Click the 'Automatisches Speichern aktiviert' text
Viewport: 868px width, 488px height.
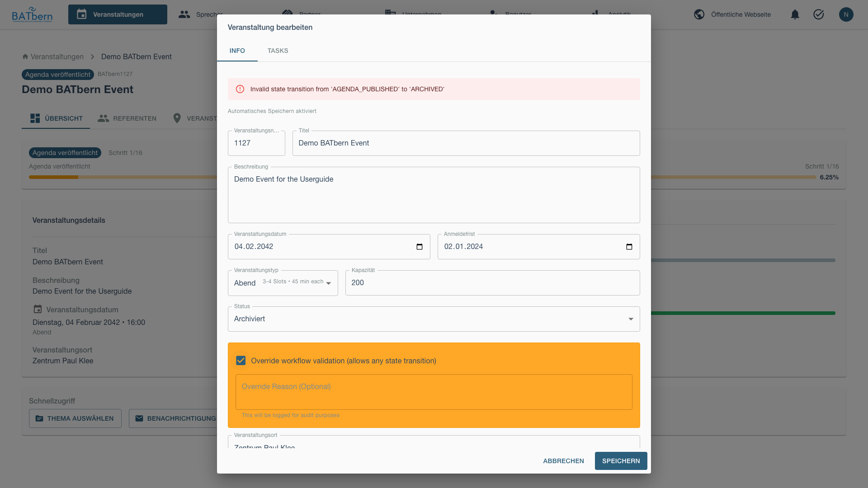(272, 111)
